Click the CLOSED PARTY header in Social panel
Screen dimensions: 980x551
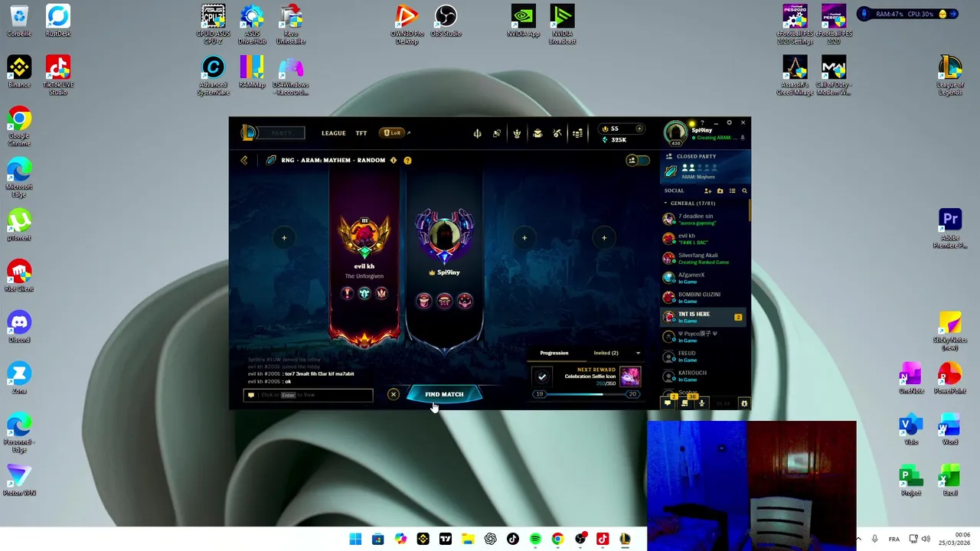pos(696,156)
